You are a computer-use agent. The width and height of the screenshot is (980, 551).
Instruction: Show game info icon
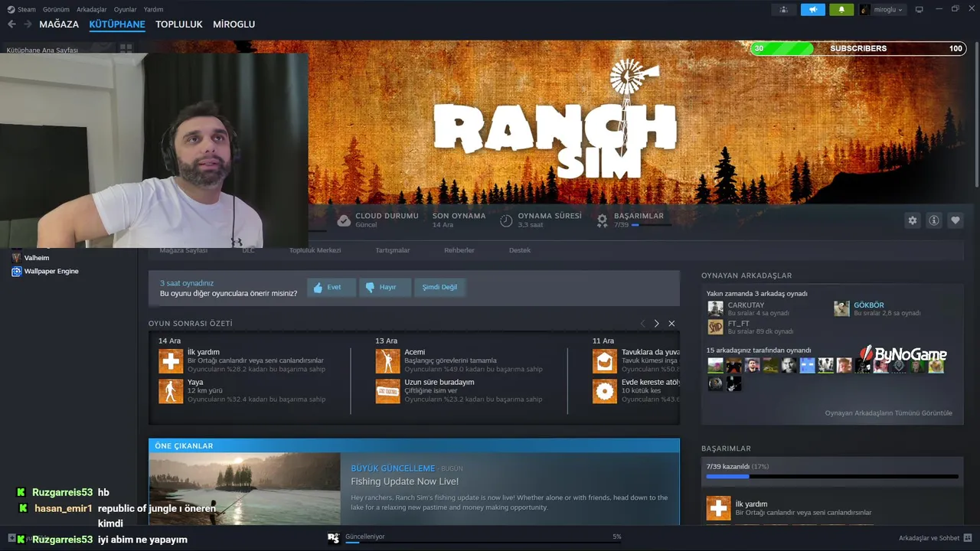pyautogui.click(x=934, y=220)
